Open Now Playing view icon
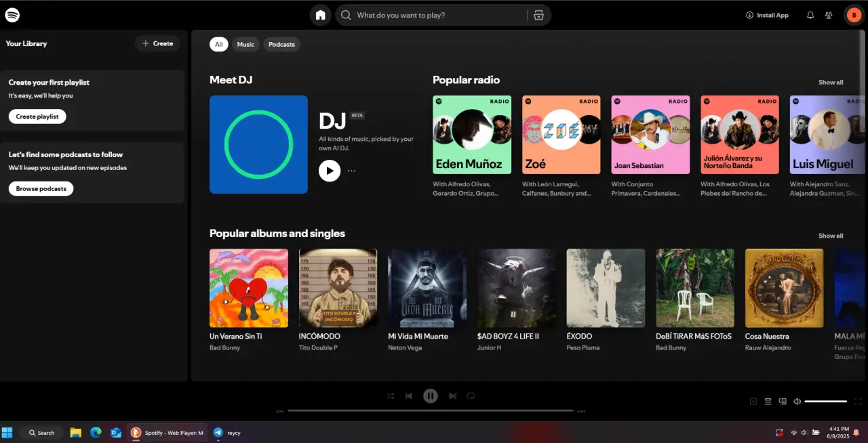This screenshot has width=868, height=443. click(753, 402)
